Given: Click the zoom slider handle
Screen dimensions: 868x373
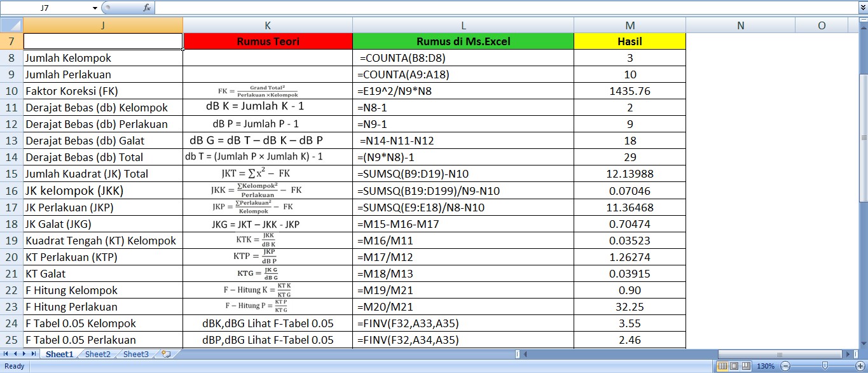Looking at the screenshot, I should pos(825,367).
